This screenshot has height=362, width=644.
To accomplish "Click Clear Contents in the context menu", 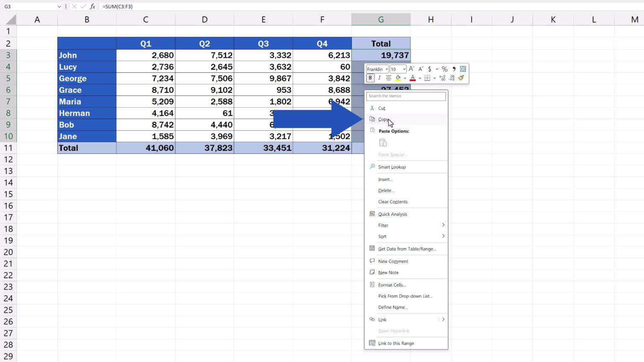I will coord(392,202).
